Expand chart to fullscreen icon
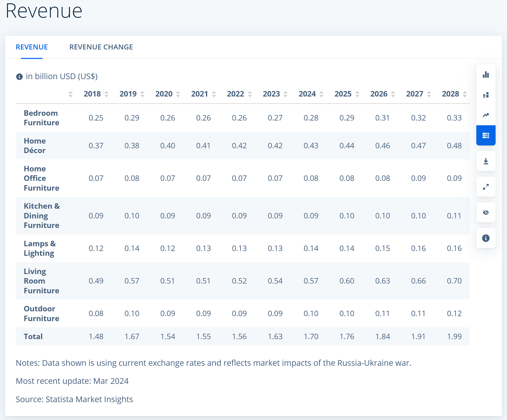 click(486, 187)
